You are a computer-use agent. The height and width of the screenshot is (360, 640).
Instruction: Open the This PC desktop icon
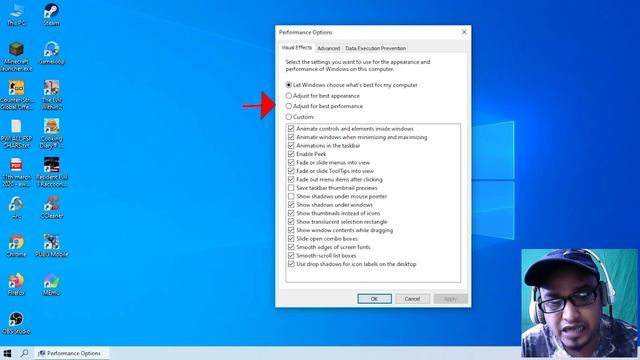pyautogui.click(x=16, y=15)
